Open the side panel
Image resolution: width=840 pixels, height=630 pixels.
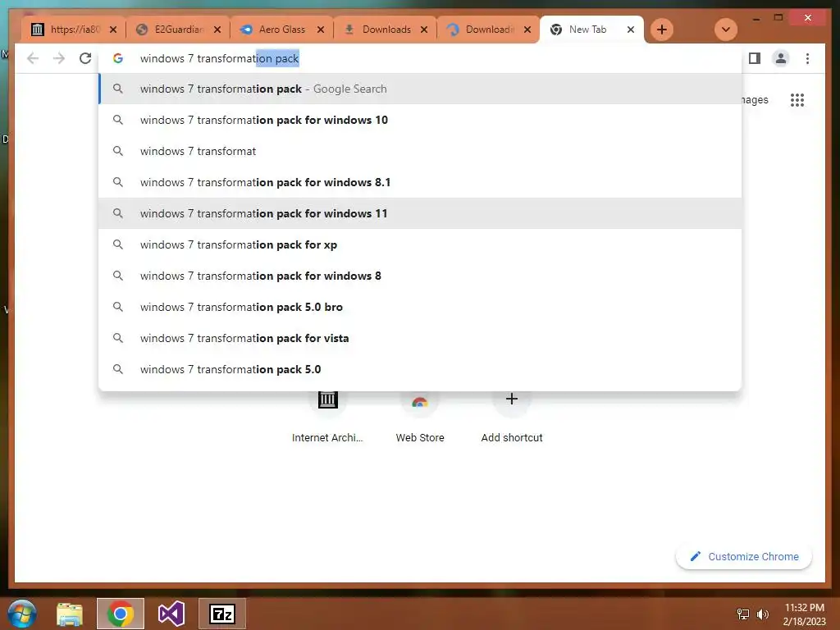coord(755,58)
